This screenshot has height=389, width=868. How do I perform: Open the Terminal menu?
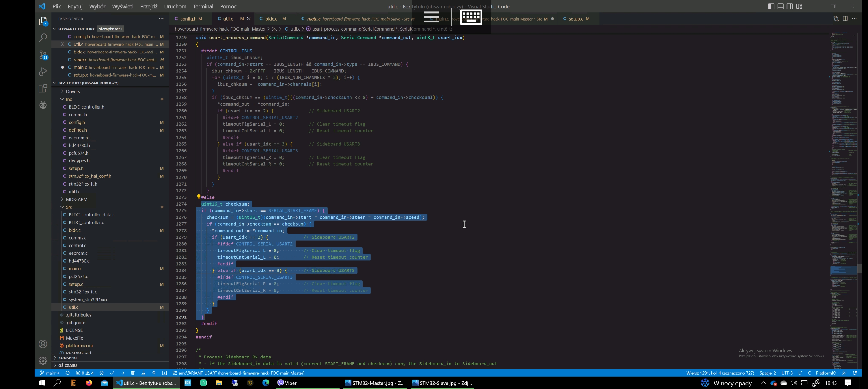(203, 6)
